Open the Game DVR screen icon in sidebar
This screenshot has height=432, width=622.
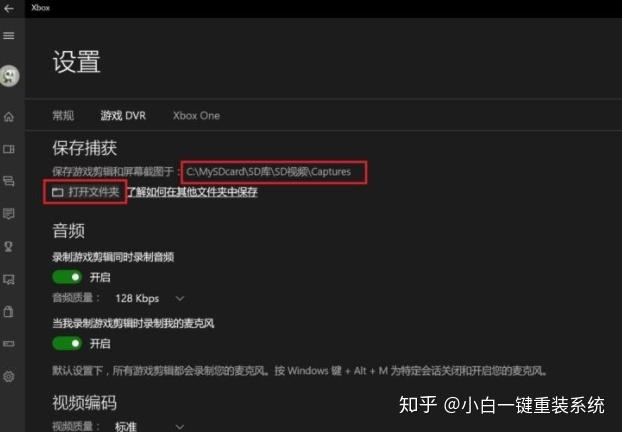point(9,279)
